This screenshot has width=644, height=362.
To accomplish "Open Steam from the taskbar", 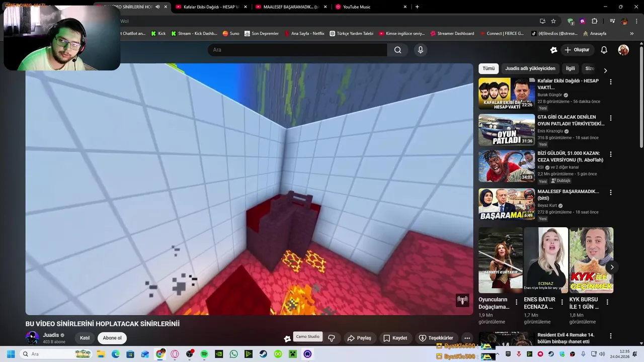I will [x=263, y=354].
